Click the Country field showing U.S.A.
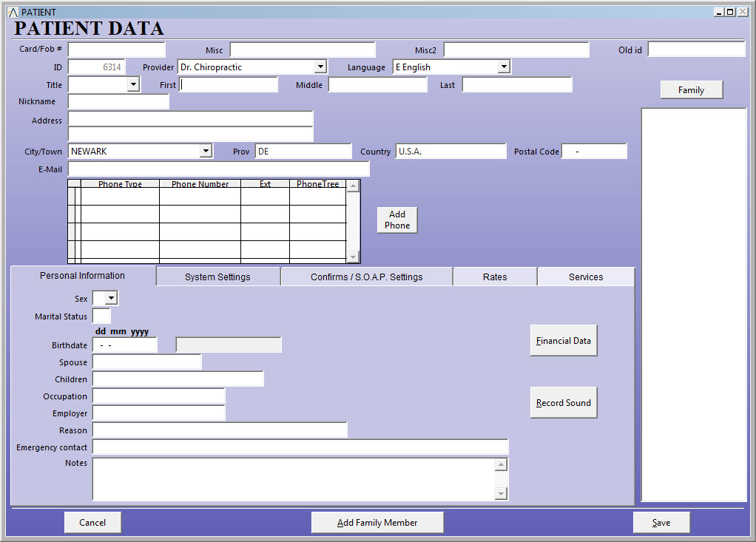Screen dimensions: 756x542 tap(451, 152)
